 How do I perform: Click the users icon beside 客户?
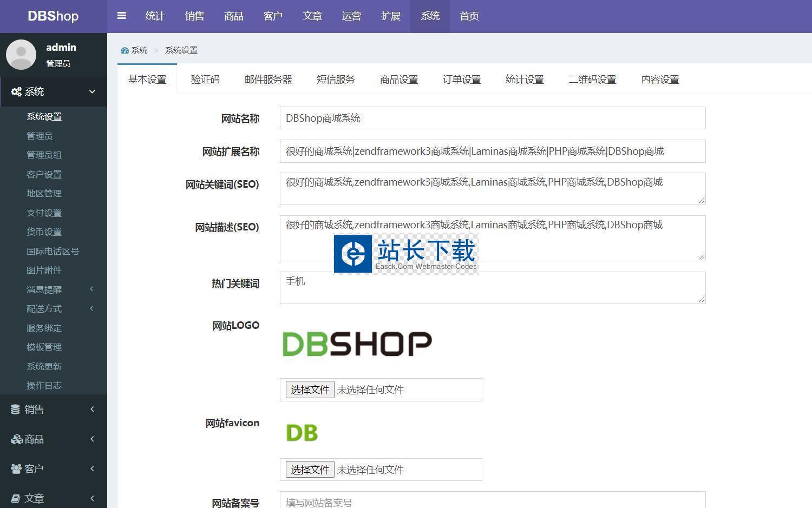[16, 469]
